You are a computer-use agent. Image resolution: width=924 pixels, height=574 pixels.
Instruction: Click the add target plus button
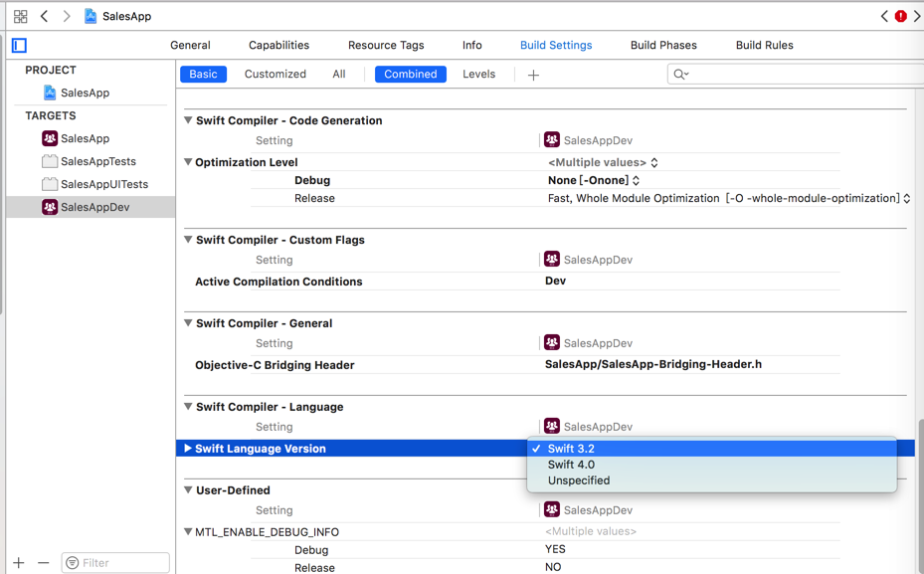[x=19, y=563]
